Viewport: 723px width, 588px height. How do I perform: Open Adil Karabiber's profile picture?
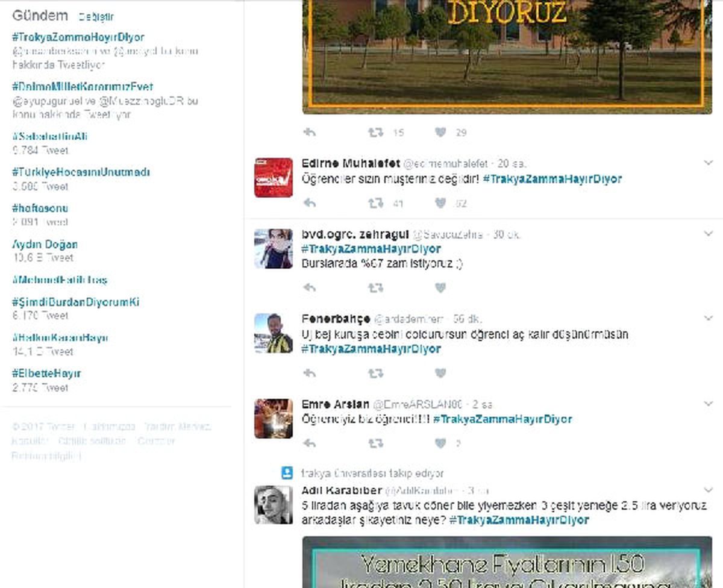click(274, 504)
